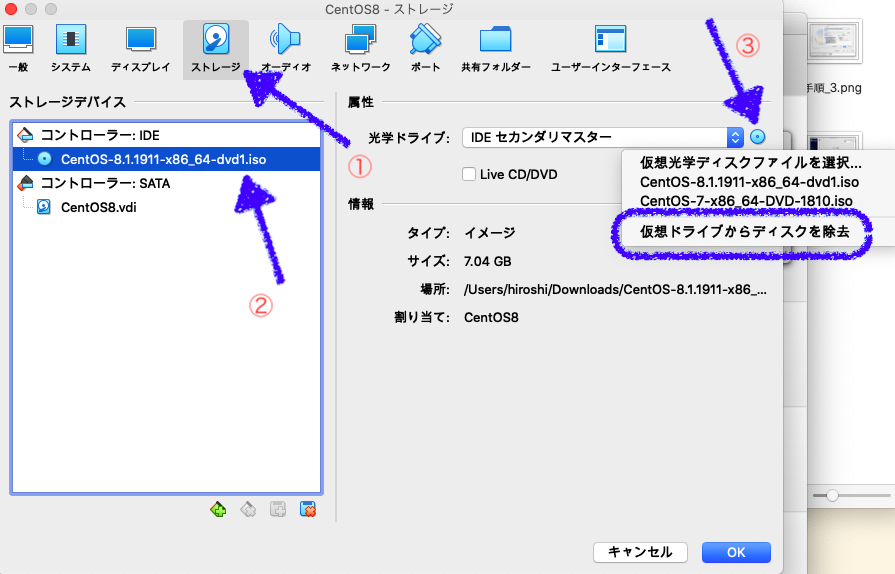Select コントローラー: SATA in storage tree
The width and height of the screenshot is (895, 574).
coord(166,183)
